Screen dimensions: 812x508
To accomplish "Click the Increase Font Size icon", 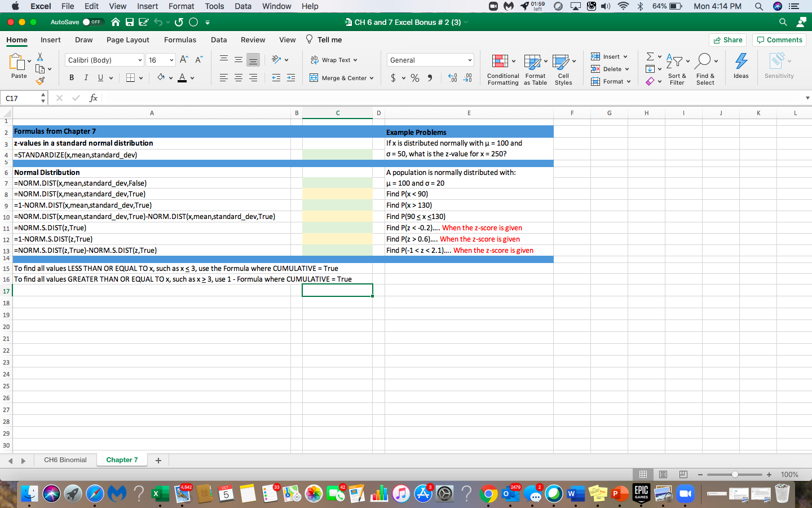I will point(184,60).
